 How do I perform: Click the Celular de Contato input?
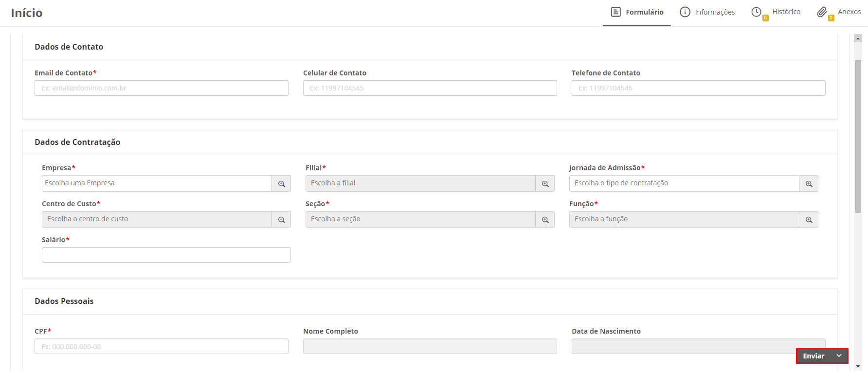pyautogui.click(x=430, y=88)
